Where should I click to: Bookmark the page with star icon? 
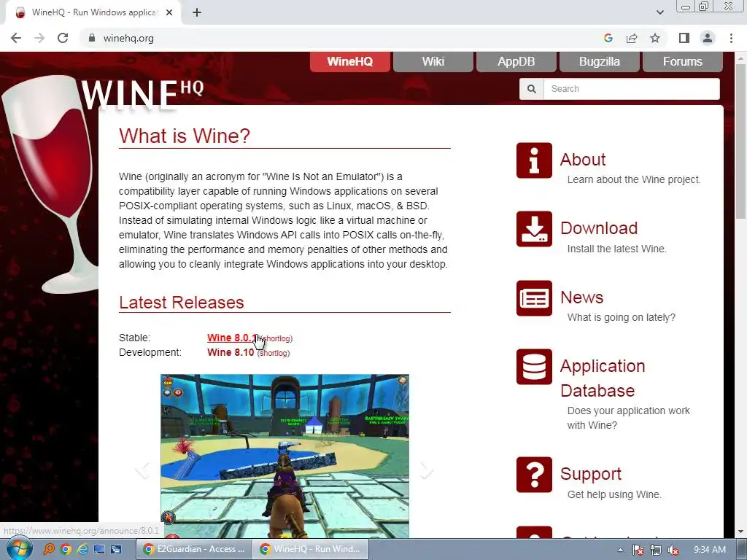655,38
